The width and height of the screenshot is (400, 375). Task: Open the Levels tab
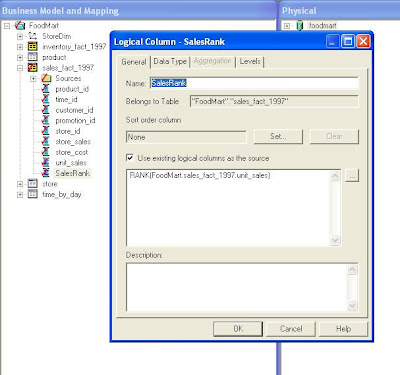[250, 61]
